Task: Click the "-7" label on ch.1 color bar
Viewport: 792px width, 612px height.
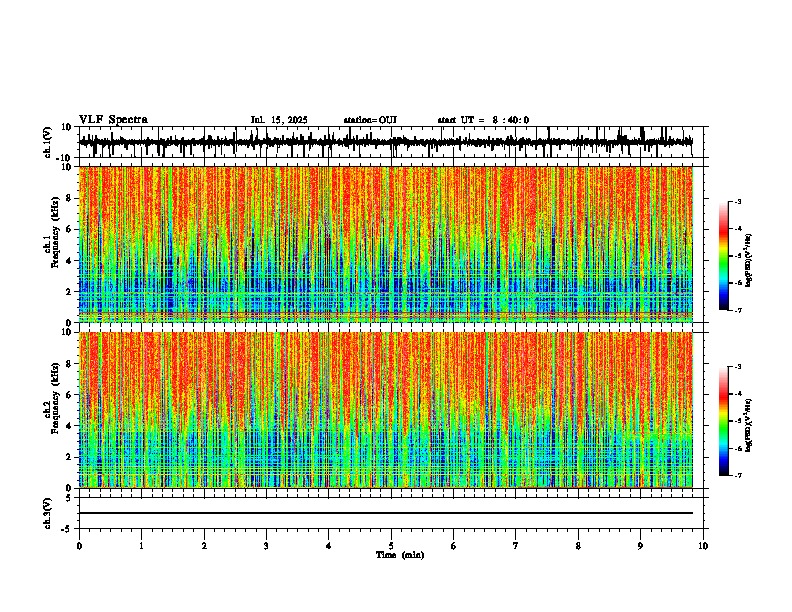Action: point(737,310)
